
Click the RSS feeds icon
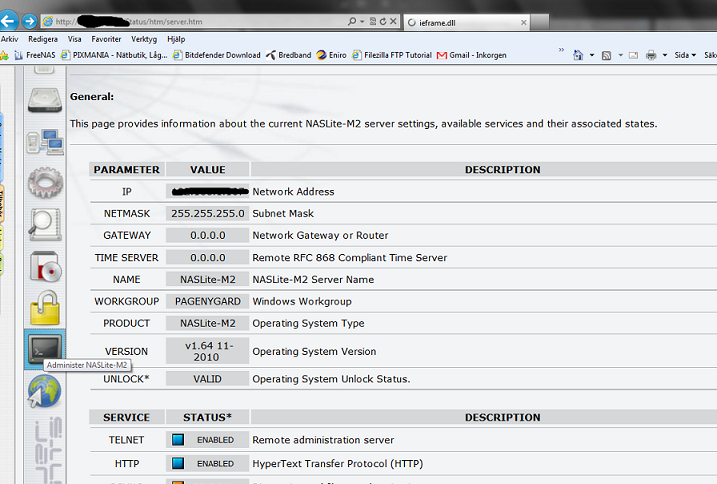[x=606, y=55]
